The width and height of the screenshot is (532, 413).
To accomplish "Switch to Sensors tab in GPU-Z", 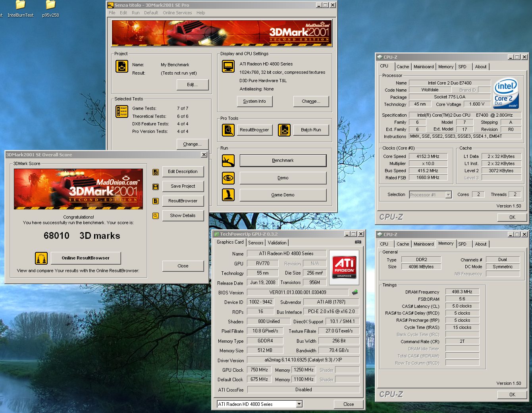I will (x=256, y=243).
